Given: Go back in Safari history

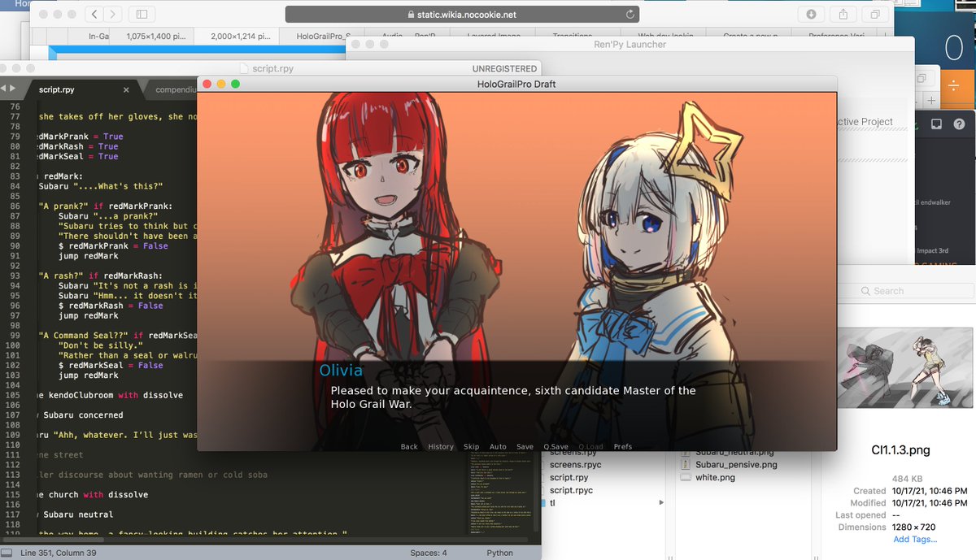Looking at the screenshot, I should pos(94,14).
